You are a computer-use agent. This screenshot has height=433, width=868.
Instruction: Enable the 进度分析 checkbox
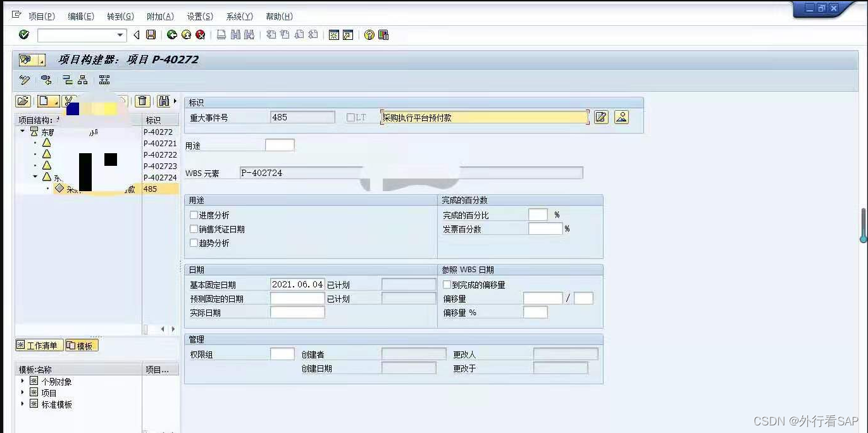pos(194,215)
